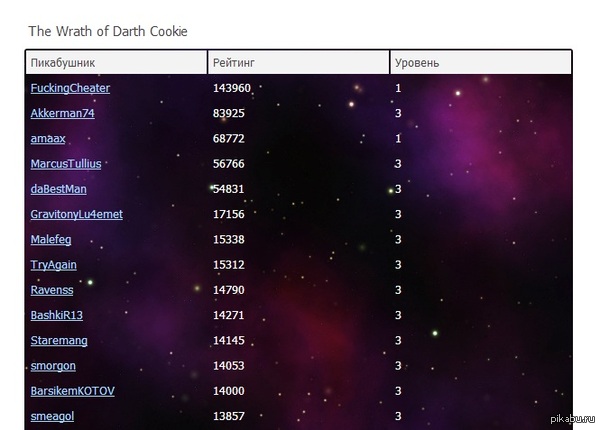Image resolution: width=600 pixels, height=430 pixels.
Task: Click the 143960 rating value
Action: pyautogui.click(x=232, y=88)
